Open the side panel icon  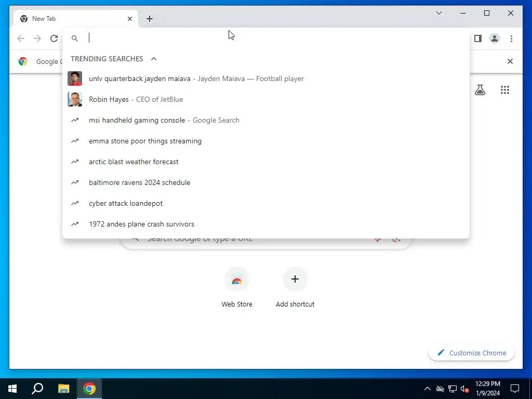click(478, 38)
